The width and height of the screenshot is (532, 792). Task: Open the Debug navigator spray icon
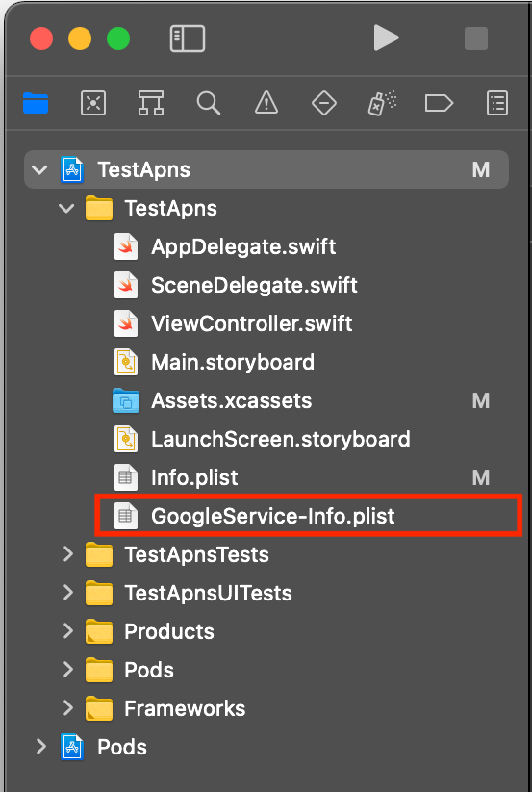point(382,104)
